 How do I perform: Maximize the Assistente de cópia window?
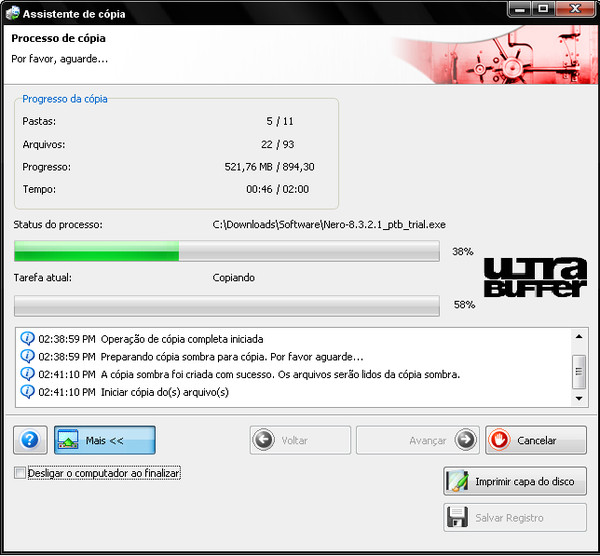click(543, 9)
